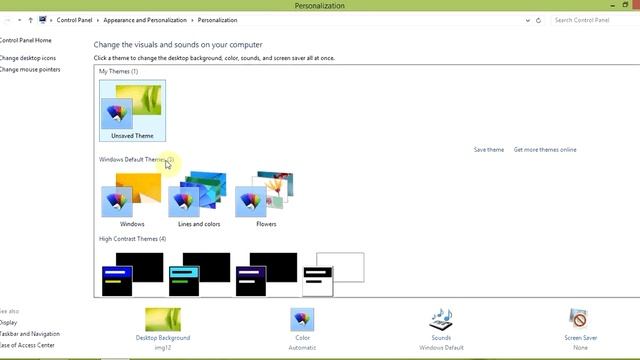Viewport: 640px width, 360px height.
Task: Go to Appearance and Personalization breadcrumb
Action: (x=145, y=20)
